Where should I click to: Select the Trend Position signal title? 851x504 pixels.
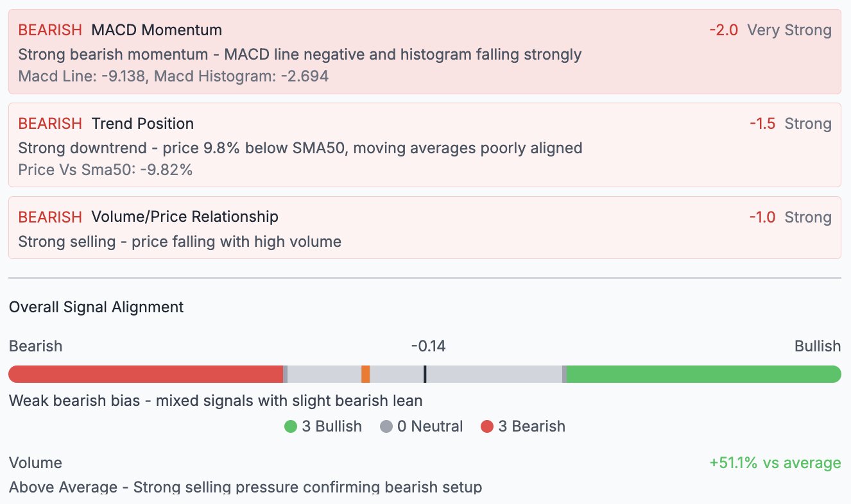pyautogui.click(x=142, y=124)
